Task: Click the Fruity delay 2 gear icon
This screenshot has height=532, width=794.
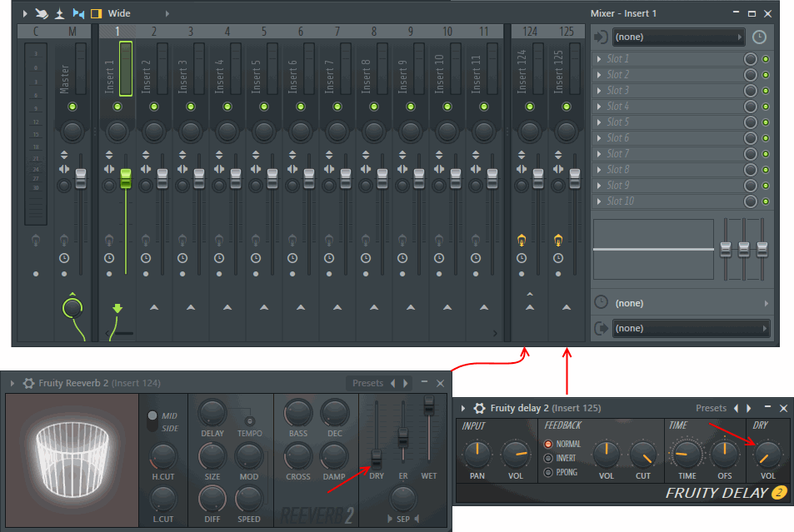Action: (480, 408)
